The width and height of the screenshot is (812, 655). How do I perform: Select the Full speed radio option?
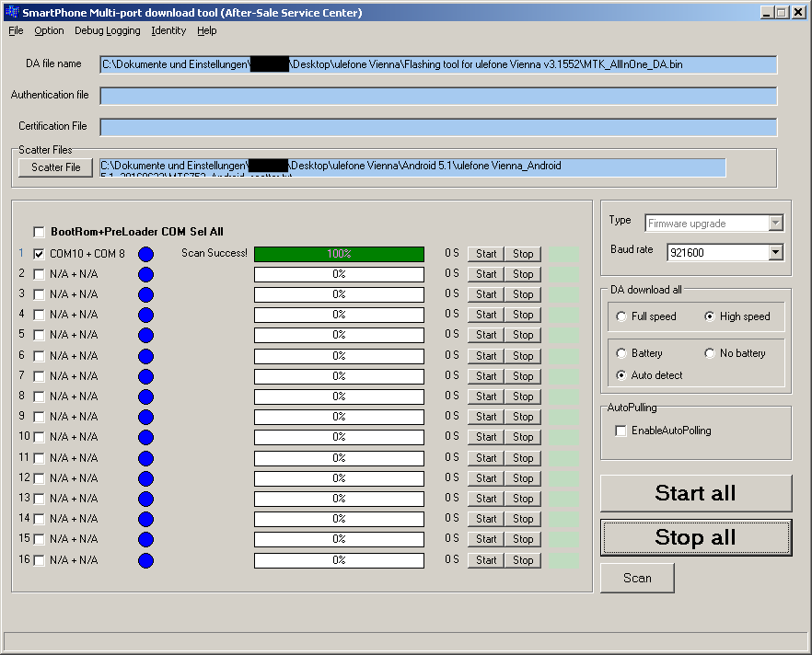point(622,316)
